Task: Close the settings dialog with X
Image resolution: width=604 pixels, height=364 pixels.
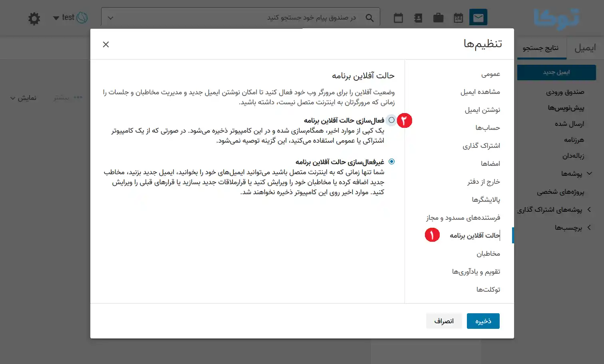Action: click(106, 44)
